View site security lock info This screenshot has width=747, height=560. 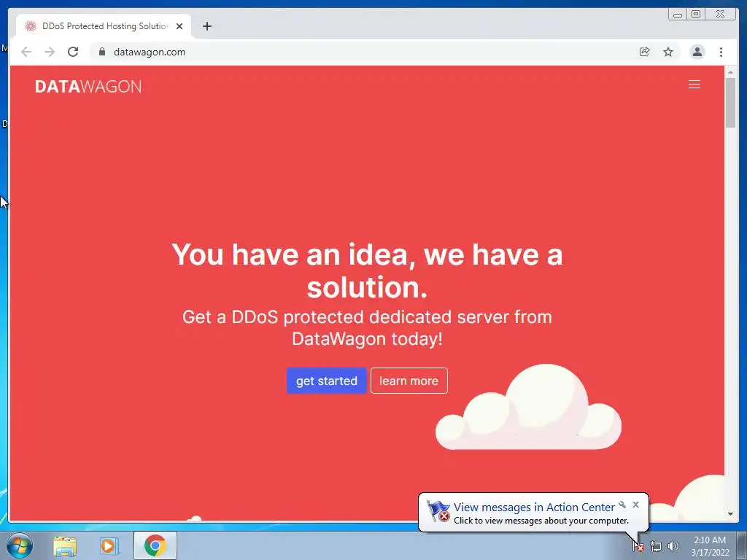click(x=101, y=52)
